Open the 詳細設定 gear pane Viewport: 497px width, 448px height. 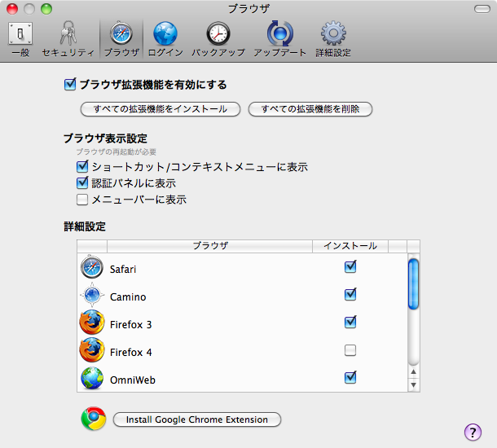[332, 38]
